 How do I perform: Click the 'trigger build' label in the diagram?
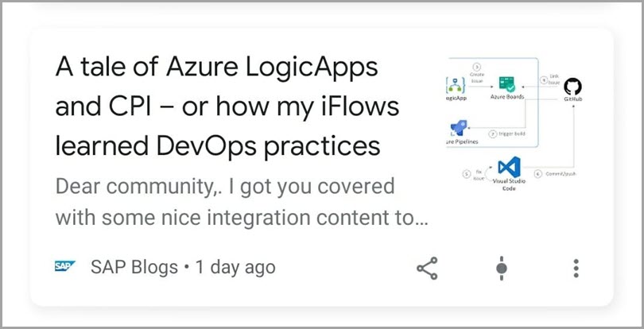point(511,134)
